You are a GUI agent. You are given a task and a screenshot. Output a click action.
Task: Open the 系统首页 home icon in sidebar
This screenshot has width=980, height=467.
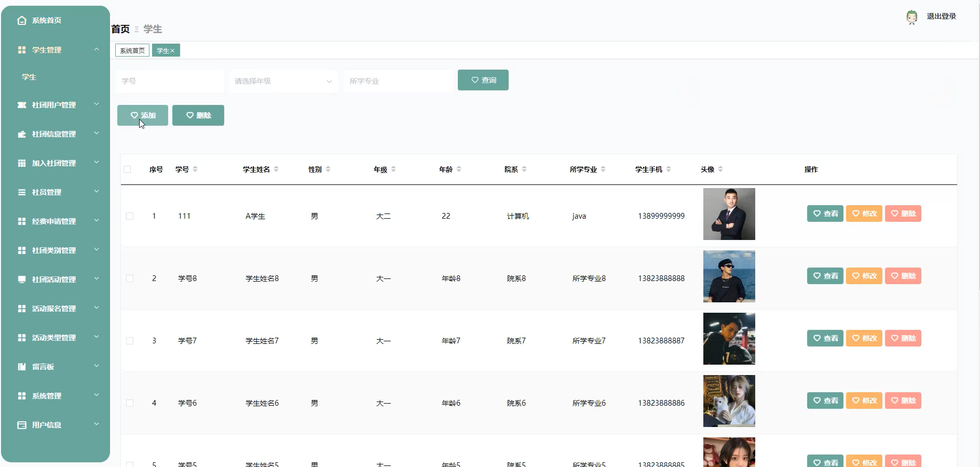[22, 20]
